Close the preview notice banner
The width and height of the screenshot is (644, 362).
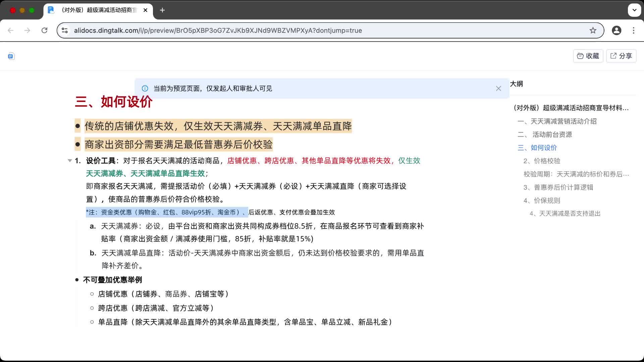coord(498,88)
